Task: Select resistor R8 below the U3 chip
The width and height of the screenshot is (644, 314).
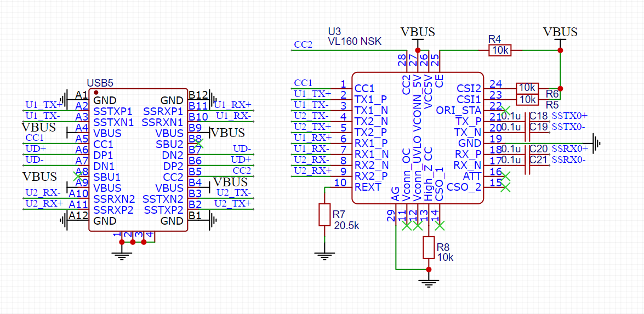Action: [x=429, y=248]
